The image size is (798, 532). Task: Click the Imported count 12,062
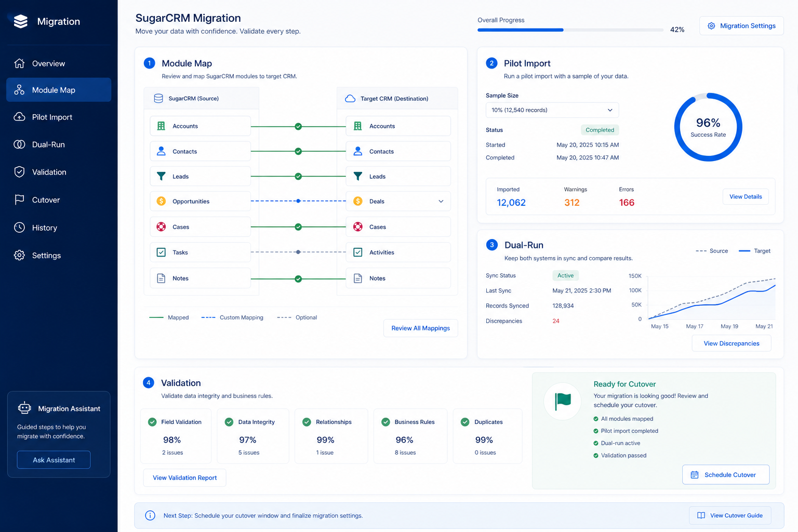coord(511,203)
